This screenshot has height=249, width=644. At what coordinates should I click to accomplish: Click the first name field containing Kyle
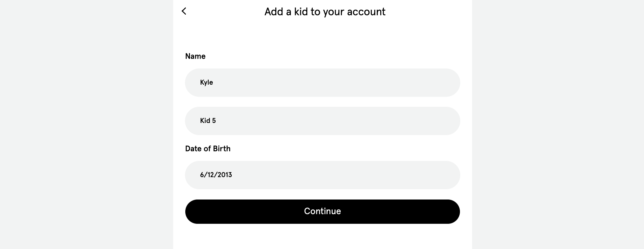[322, 82]
